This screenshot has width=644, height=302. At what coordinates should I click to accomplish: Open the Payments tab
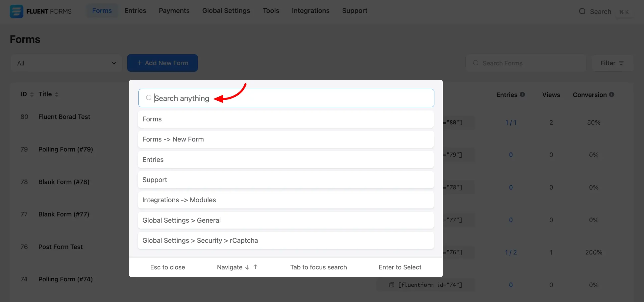pos(174,11)
